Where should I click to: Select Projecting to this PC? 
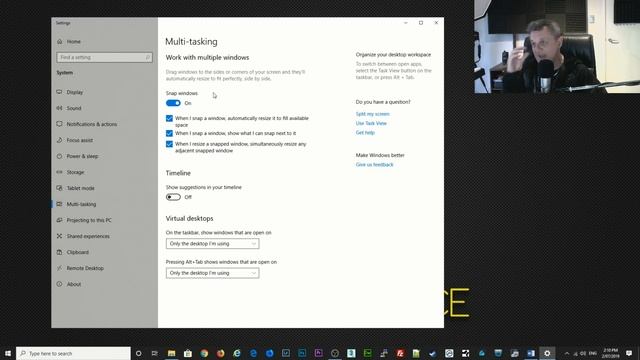tap(89, 220)
